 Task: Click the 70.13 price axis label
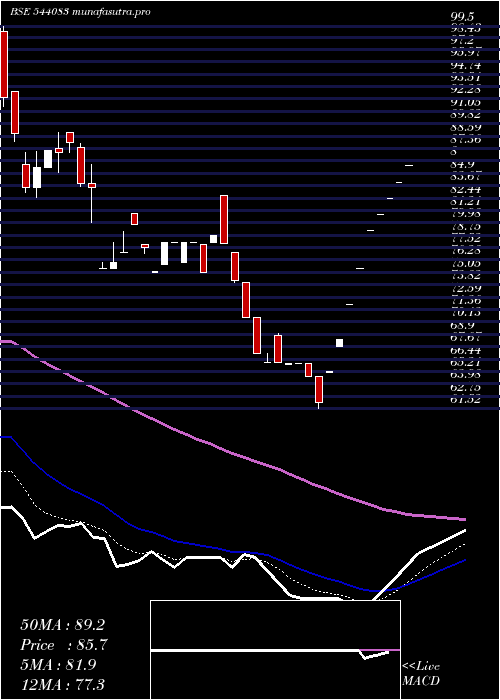[466, 313]
